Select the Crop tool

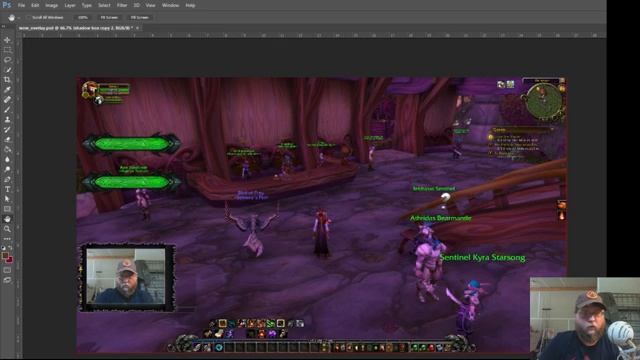pos(7,80)
